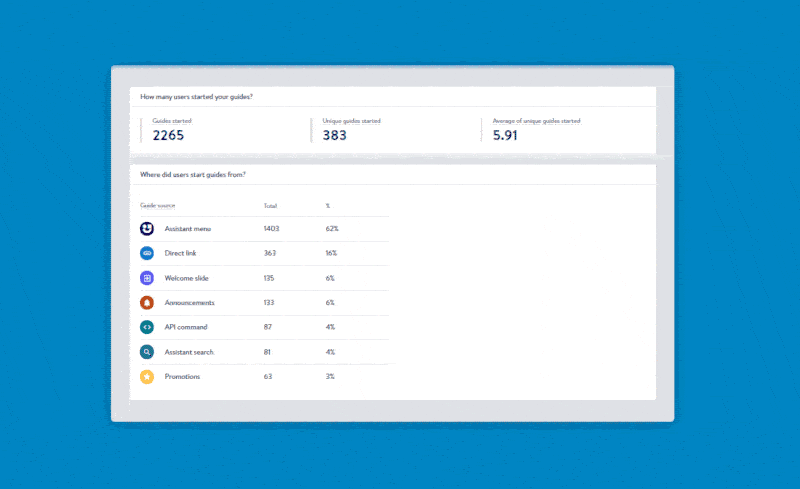The width and height of the screenshot is (800, 489).
Task: Click the 87 total for API command
Action: 268,327
